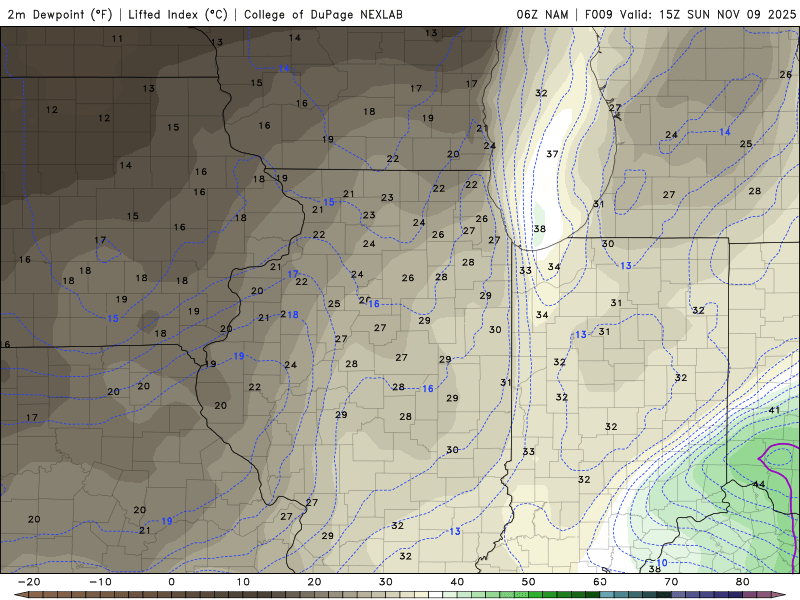This screenshot has width=800, height=600.
Task: Click the '30' color scale label
Action: (386, 582)
